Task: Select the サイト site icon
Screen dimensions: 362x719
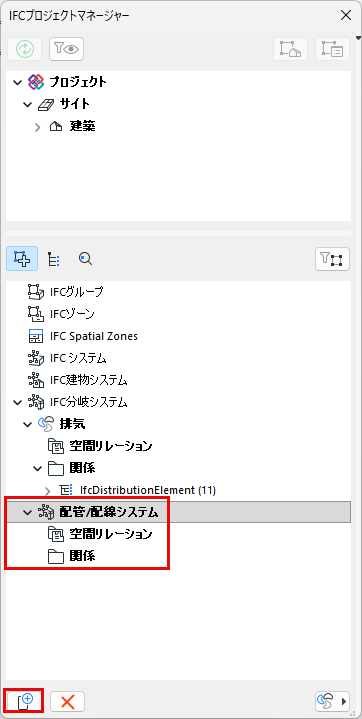Action: tap(45, 105)
